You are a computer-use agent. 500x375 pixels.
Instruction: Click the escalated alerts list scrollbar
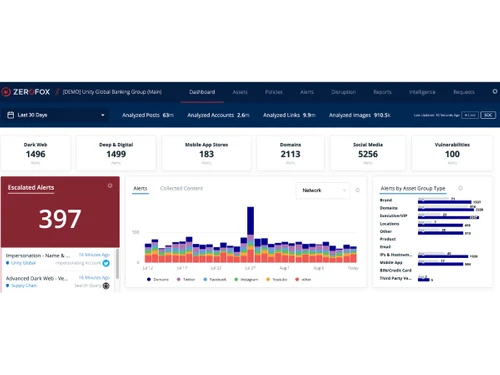117,264
